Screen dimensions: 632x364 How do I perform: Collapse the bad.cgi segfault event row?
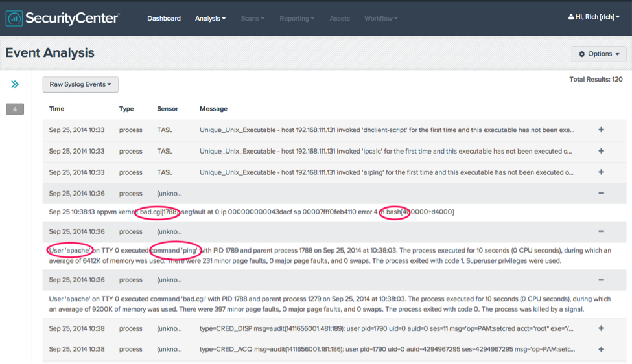(601, 193)
